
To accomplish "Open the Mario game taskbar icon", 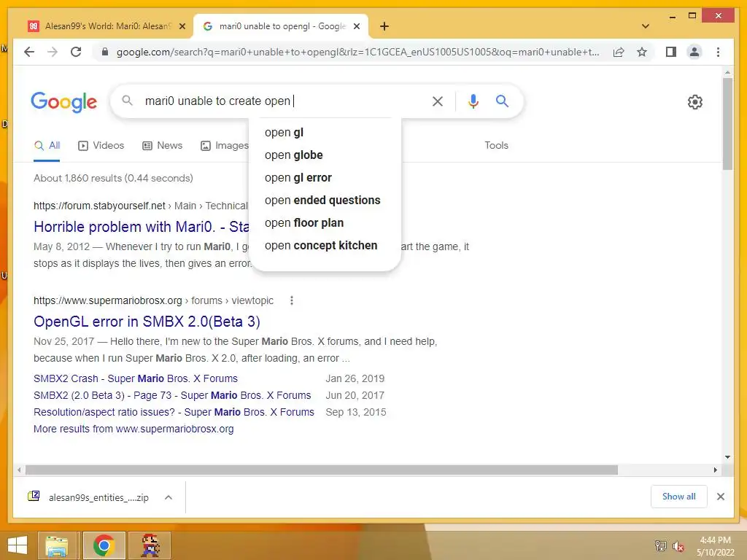I will (150, 545).
